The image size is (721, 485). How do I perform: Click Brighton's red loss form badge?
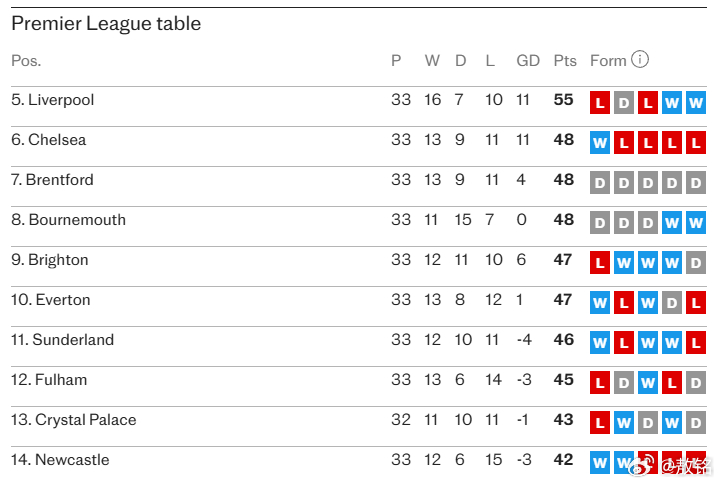click(600, 263)
